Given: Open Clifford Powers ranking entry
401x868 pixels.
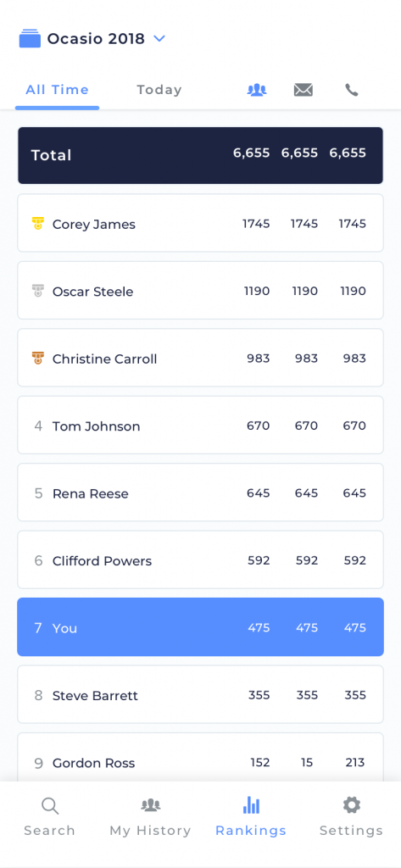Looking at the screenshot, I should 200,559.
